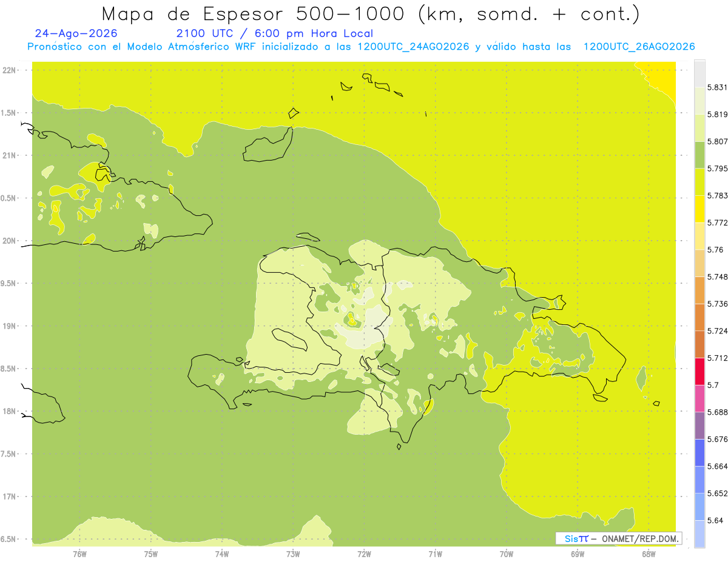Click the '75W' longitude label
The image size is (728, 562).
click(151, 553)
